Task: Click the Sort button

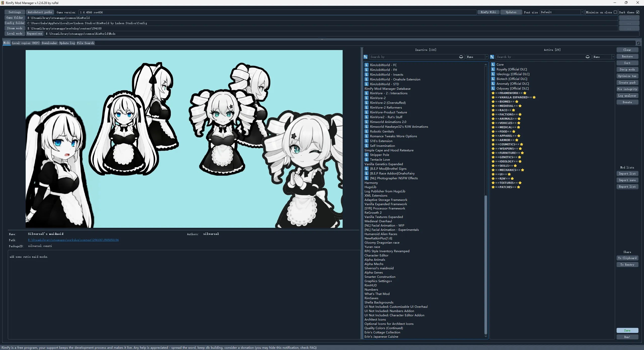Action: click(x=627, y=63)
